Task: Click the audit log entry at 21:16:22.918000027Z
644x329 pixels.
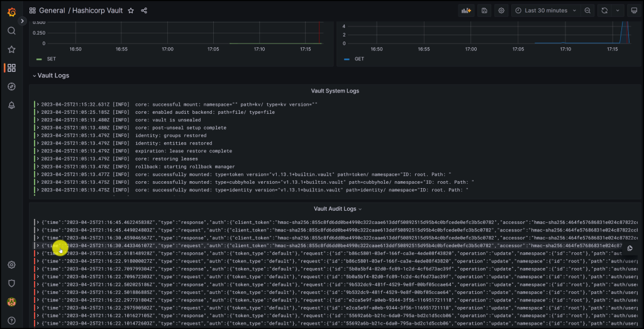Action: pyautogui.click(x=336, y=261)
